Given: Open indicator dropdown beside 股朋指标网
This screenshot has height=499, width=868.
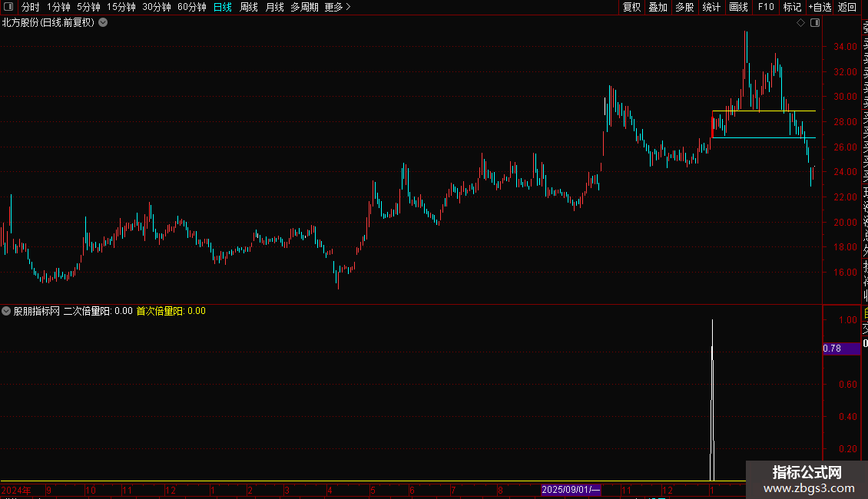Looking at the screenshot, I should [6, 311].
